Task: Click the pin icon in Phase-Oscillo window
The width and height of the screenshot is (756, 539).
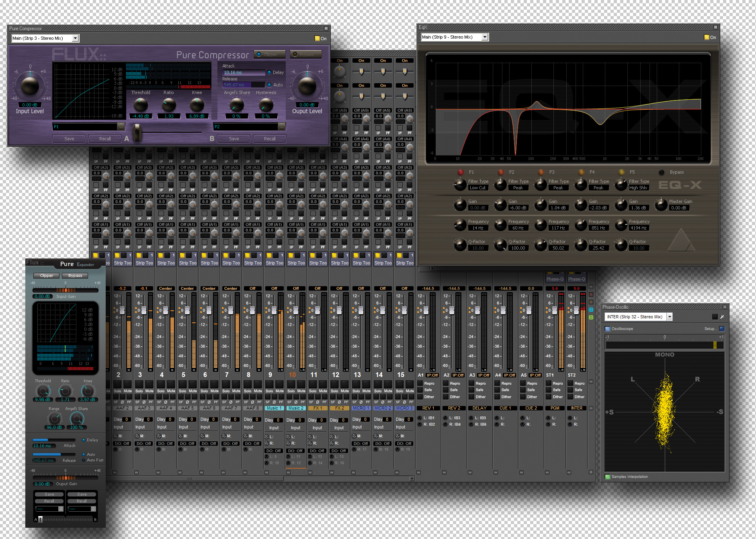Action: pyautogui.click(x=722, y=317)
